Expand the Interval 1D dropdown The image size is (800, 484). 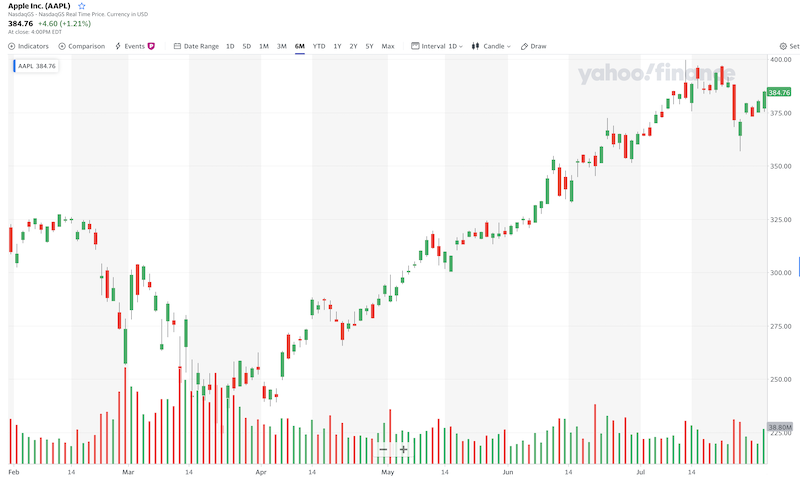pyautogui.click(x=438, y=46)
